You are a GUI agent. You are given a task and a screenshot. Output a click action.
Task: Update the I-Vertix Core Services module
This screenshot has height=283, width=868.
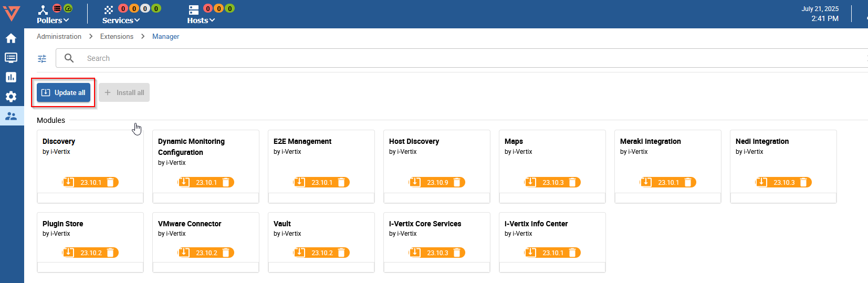pyautogui.click(x=415, y=253)
